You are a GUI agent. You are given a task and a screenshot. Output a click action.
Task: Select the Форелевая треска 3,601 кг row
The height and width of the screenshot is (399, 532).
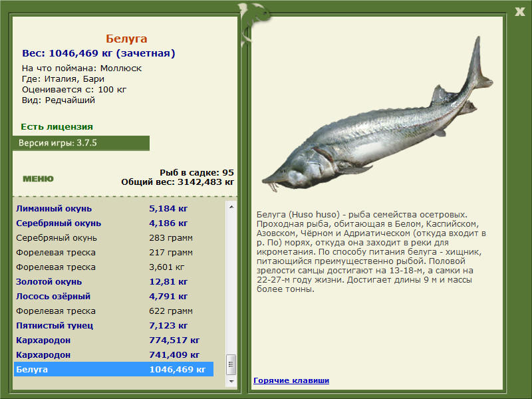pyautogui.click(x=114, y=267)
